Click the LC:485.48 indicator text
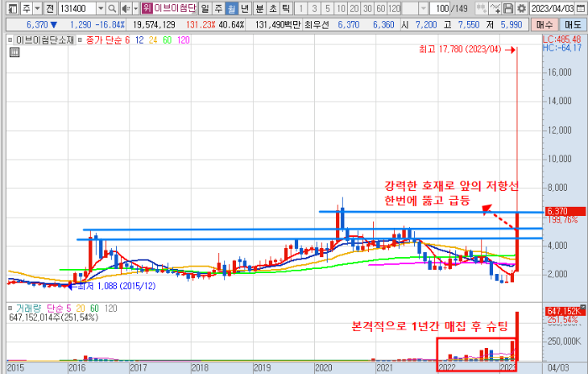Viewport: 588px width, 374px height. 561,39
